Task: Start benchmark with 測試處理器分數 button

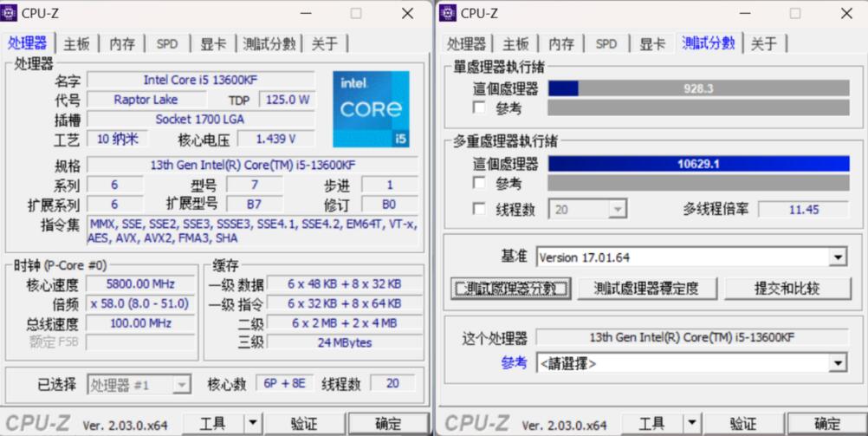Action: click(x=510, y=289)
